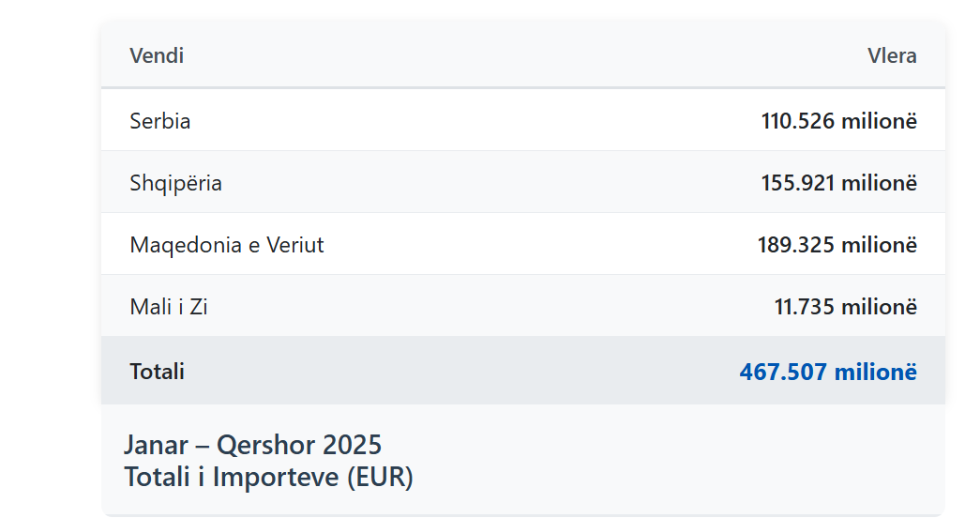This screenshot has width=980, height=518.
Task: Click the 155.921 milionë value
Action: pos(838,183)
